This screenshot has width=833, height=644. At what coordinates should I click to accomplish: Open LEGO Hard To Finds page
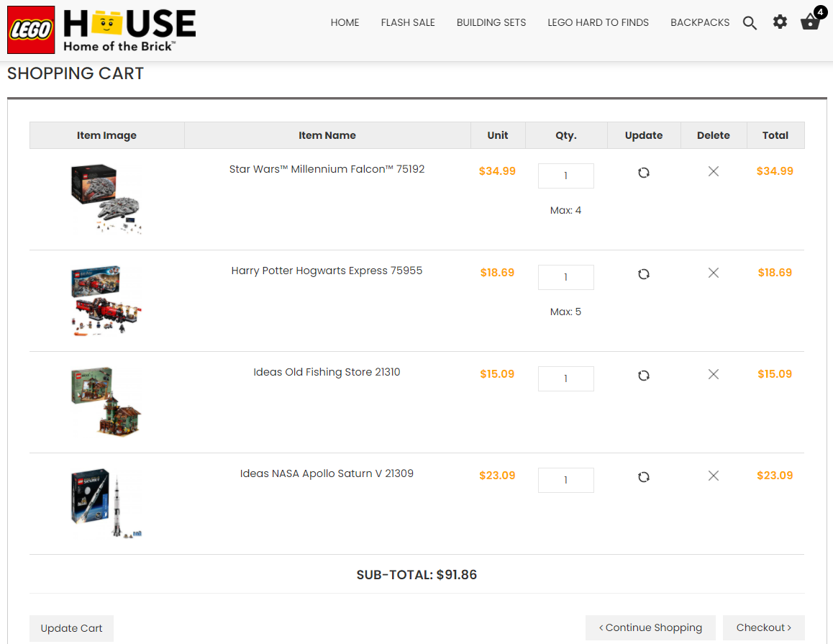point(598,23)
